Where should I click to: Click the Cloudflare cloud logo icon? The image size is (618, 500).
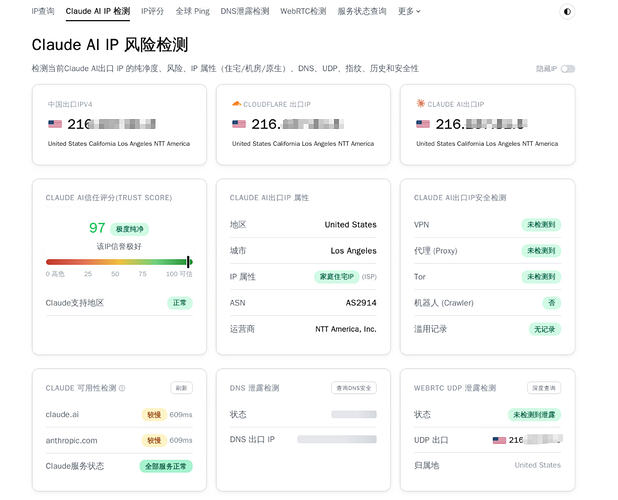coord(236,104)
